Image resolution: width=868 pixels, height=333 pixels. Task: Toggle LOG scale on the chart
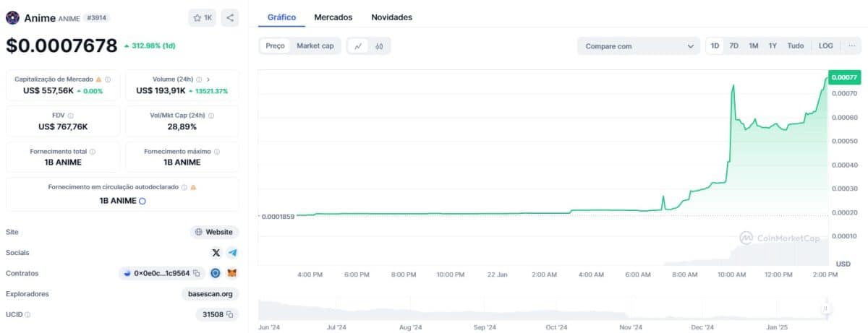click(826, 46)
